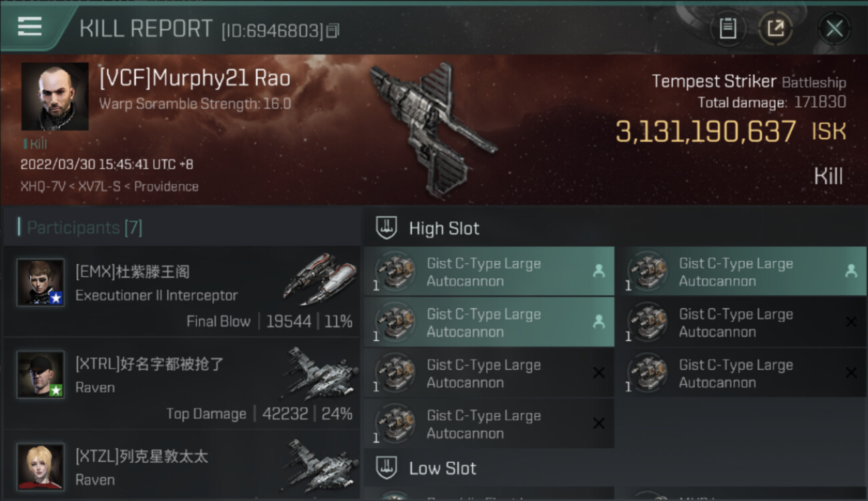Click the High Slot section shield icon
The height and width of the screenshot is (501, 868).
pyautogui.click(x=387, y=228)
